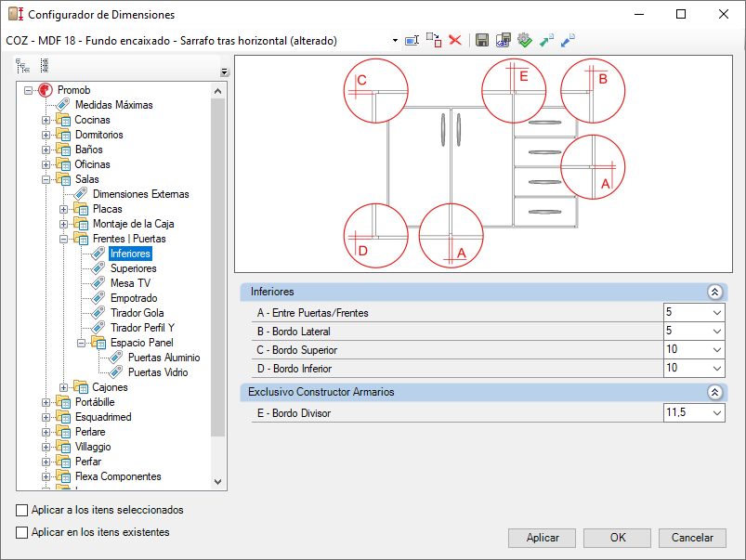Expand the Esquadrimed tree node
This screenshot has width=746, height=560.
(46, 417)
